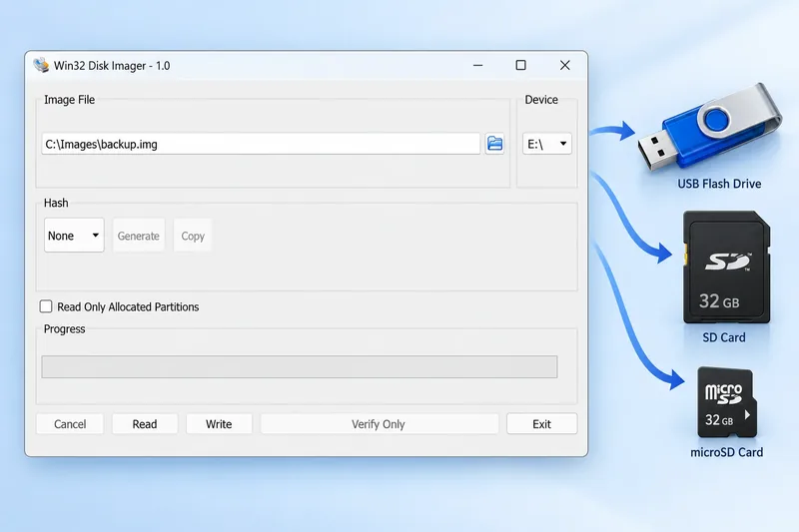
Task: Open the Device drive E:\ dropdown
Action: coord(546,144)
